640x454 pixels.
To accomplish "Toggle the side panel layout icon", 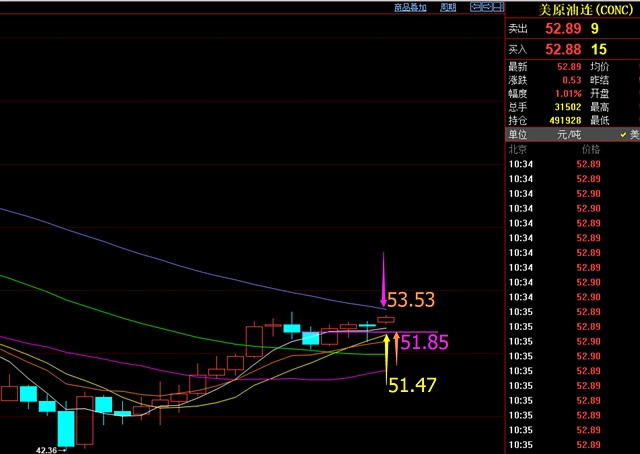I will [x=498, y=7].
